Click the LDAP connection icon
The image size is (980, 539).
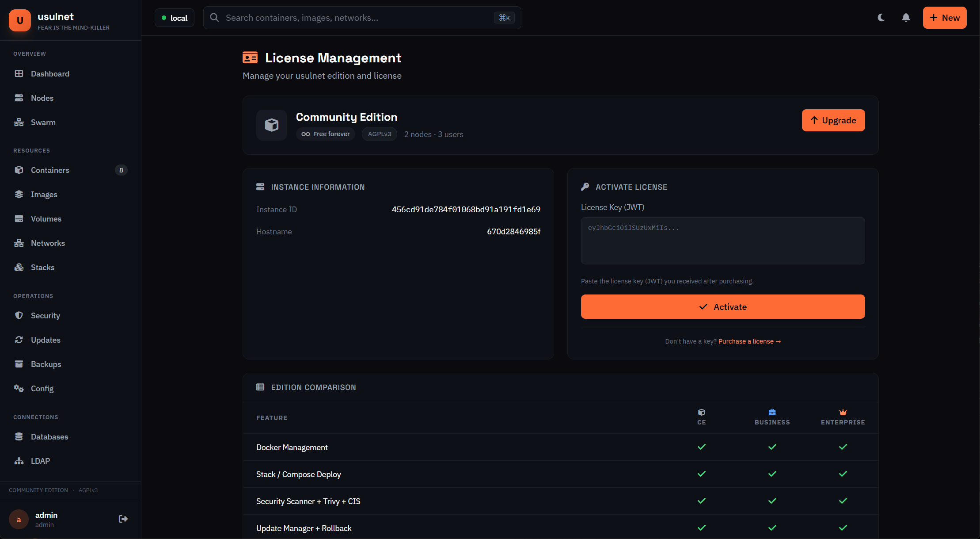click(19, 461)
